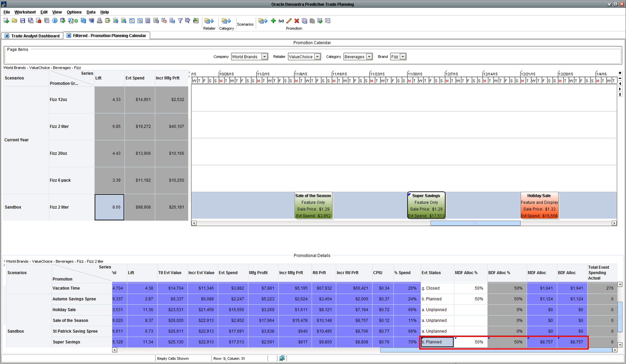This screenshot has height=364, width=626.
Task: Click the red X delete promotion icon
Action: pos(297,21)
